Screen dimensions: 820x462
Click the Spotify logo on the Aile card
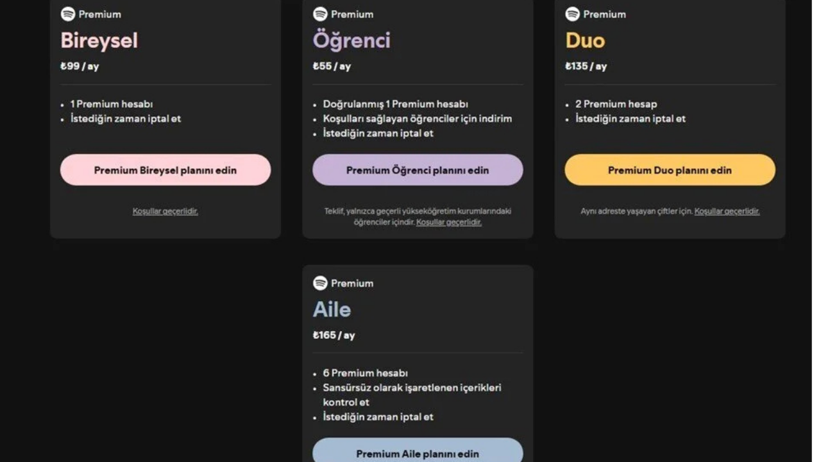(320, 283)
